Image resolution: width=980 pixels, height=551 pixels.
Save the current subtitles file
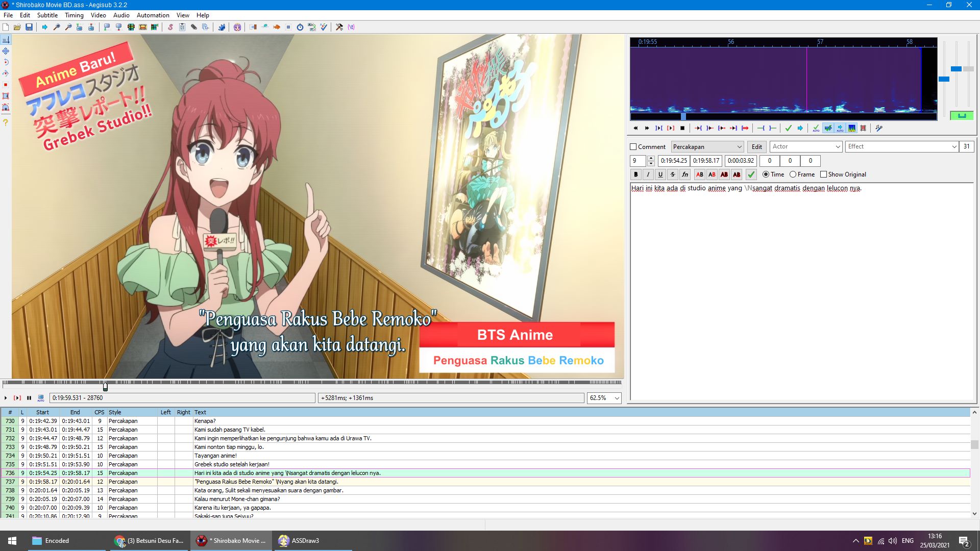coord(29,27)
